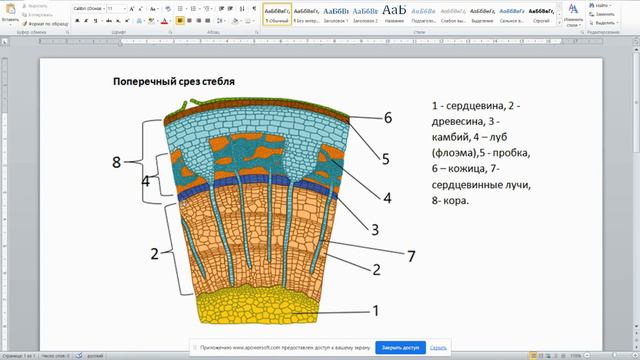Click the multilevel list icon
Image resolution: width=640 pixels, height=360 pixels.
207,9
